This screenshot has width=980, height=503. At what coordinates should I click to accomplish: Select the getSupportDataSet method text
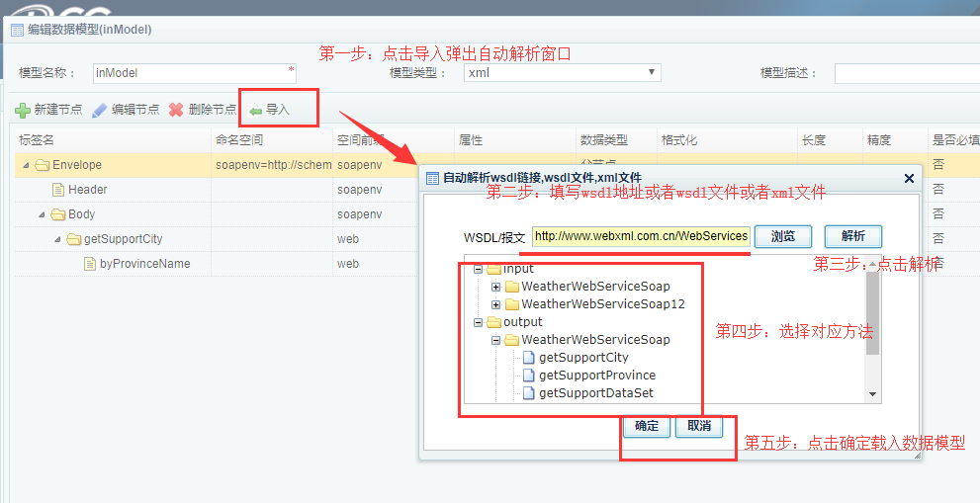click(x=596, y=393)
